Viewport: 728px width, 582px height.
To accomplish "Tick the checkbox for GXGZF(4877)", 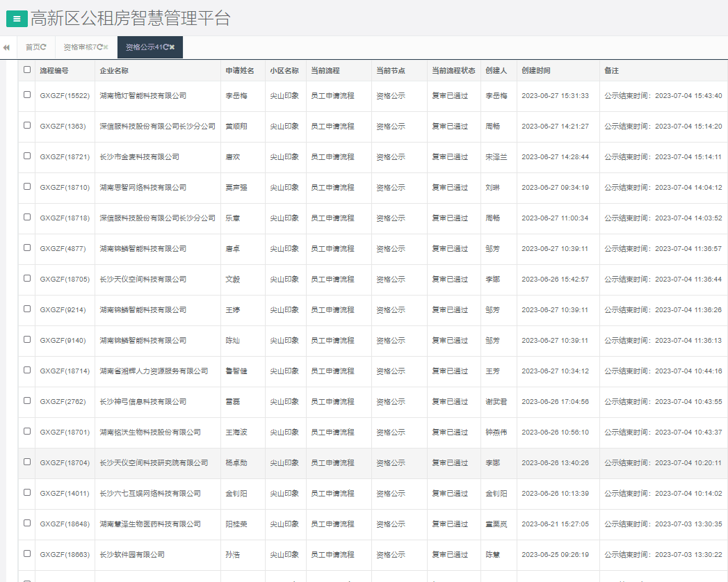I will point(27,248).
